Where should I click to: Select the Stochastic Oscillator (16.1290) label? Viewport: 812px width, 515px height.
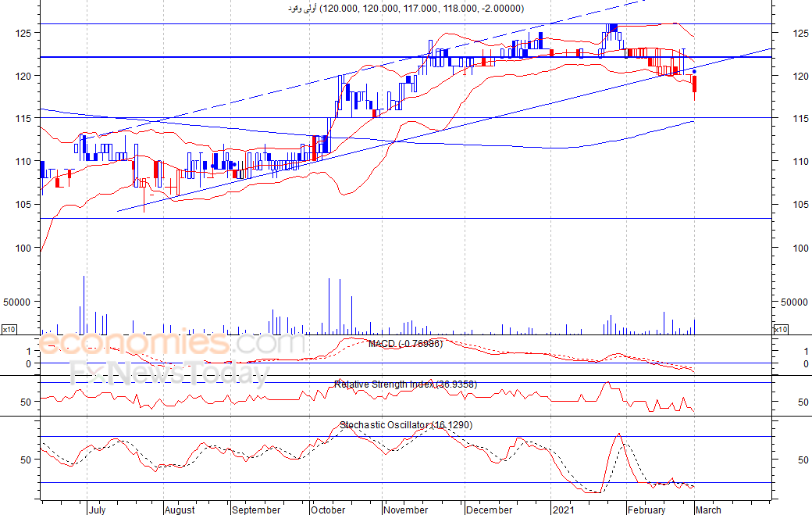point(406,425)
